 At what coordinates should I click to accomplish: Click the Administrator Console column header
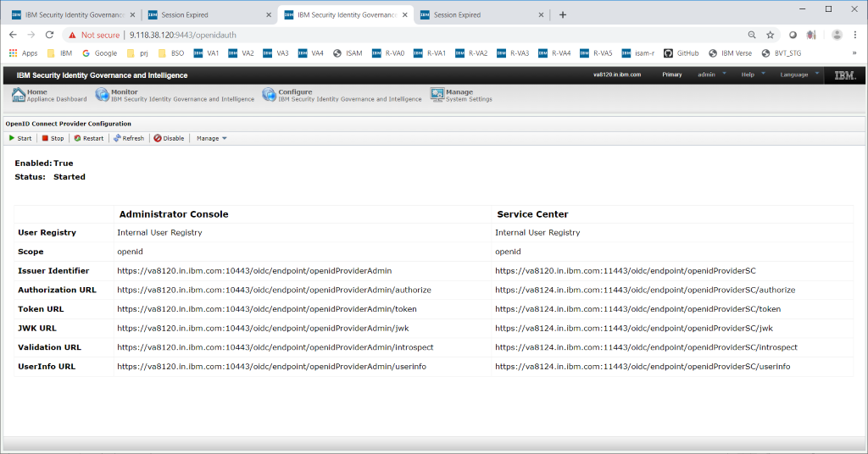tap(174, 214)
